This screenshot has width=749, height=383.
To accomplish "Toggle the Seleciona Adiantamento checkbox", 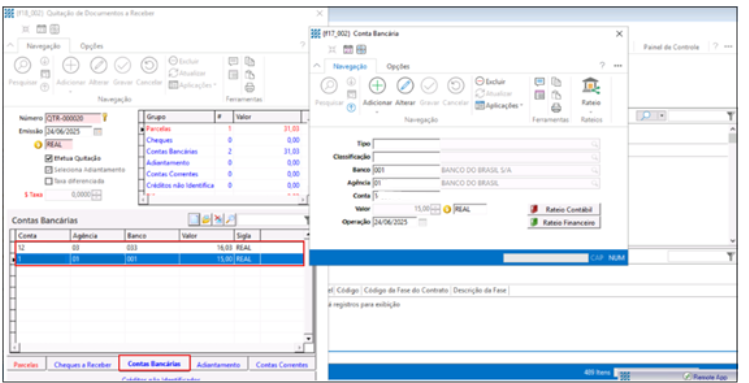I will (x=48, y=170).
